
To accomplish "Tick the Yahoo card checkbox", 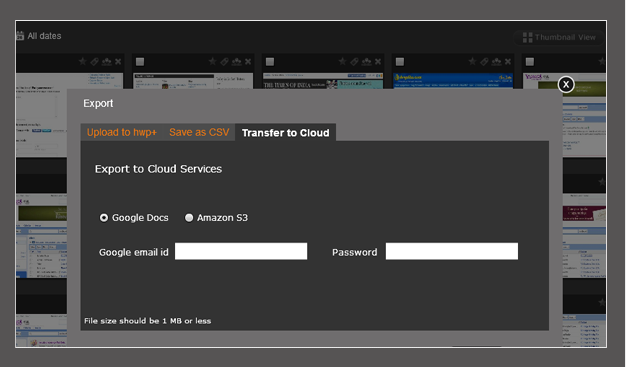I will (530, 61).
